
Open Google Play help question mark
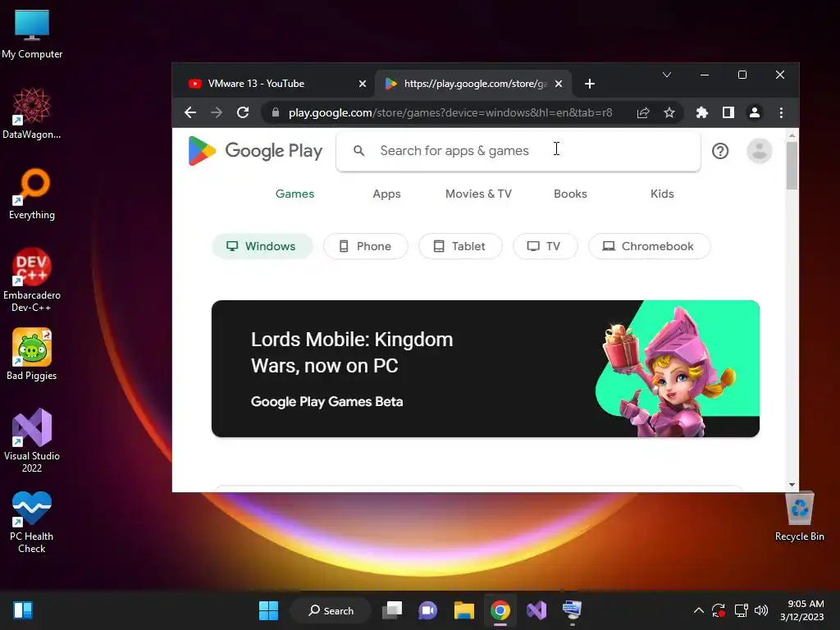tap(720, 151)
